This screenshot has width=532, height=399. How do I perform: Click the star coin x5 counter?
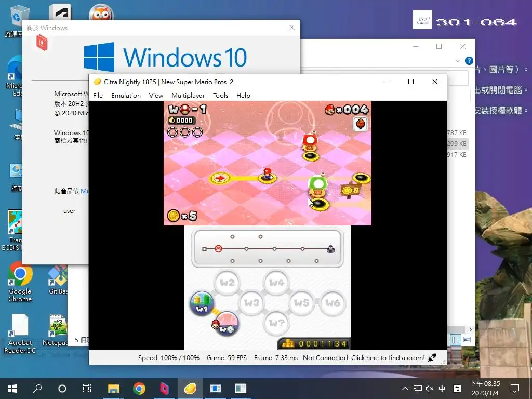pyautogui.click(x=182, y=216)
